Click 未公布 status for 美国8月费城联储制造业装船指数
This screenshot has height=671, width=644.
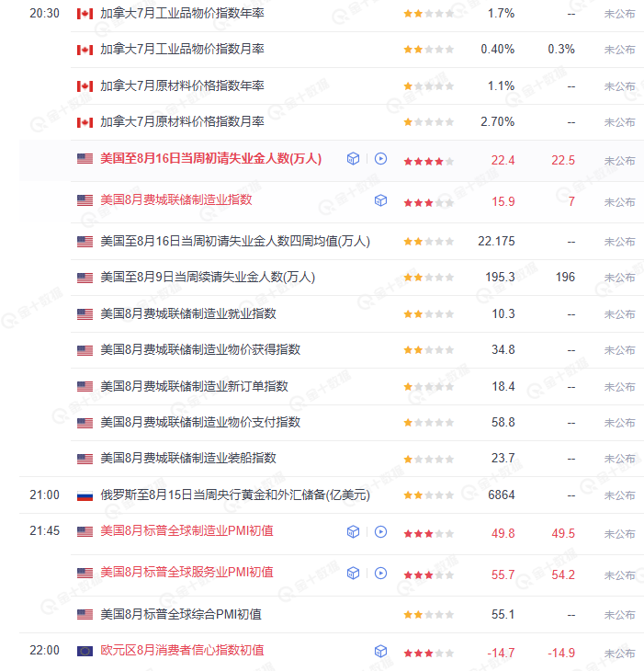click(619, 459)
